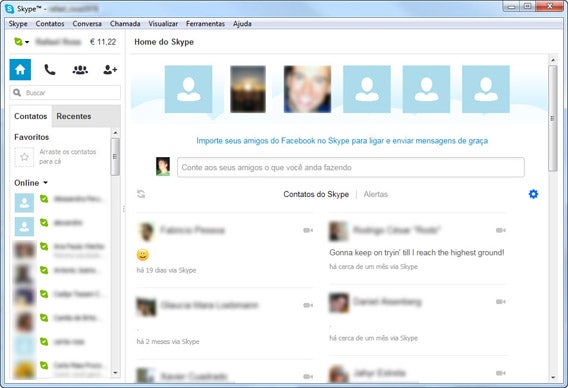
Task: Open the Ferramentas menu
Action: tap(205, 24)
